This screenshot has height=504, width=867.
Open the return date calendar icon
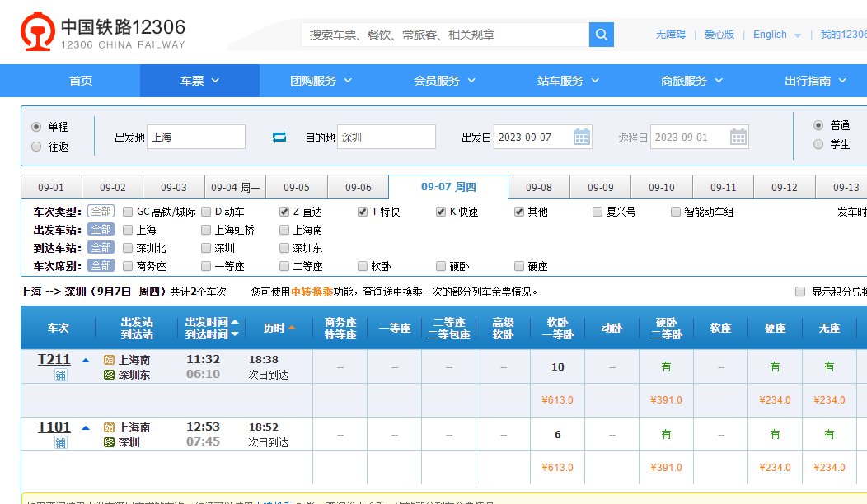click(x=738, y=137)
